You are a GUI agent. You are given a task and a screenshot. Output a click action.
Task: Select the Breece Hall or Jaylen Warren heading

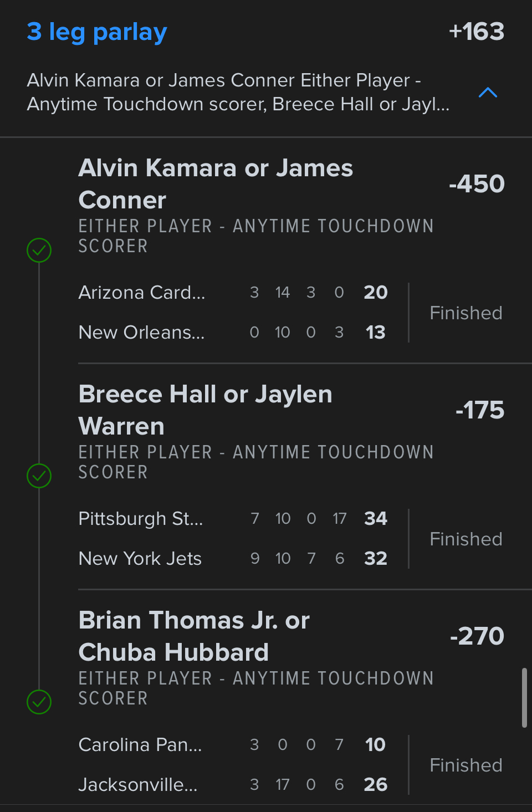205,410
